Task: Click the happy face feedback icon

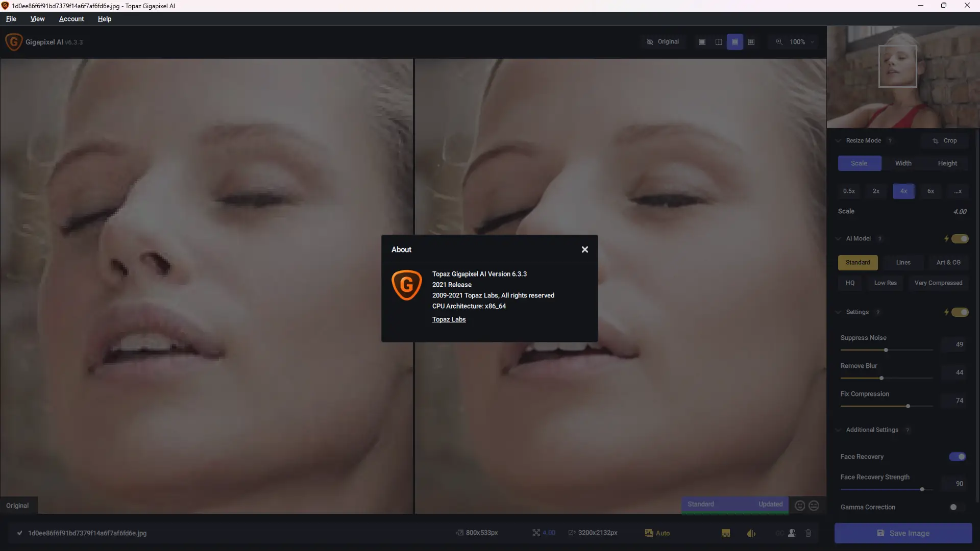Action: 800,506
